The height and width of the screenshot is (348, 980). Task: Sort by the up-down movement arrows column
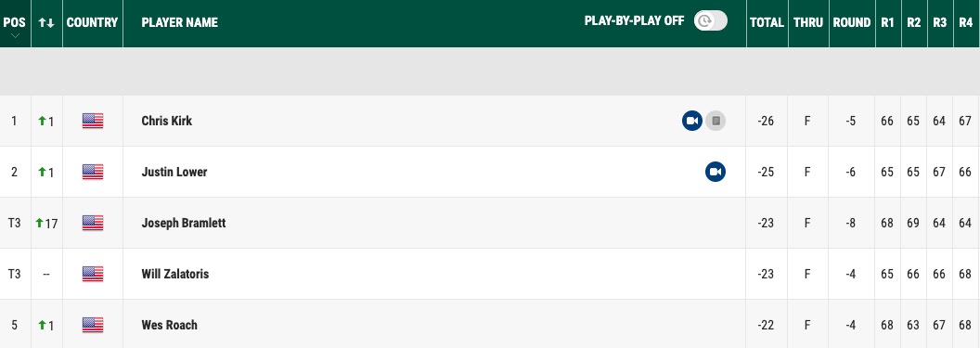tap(46, 22)
